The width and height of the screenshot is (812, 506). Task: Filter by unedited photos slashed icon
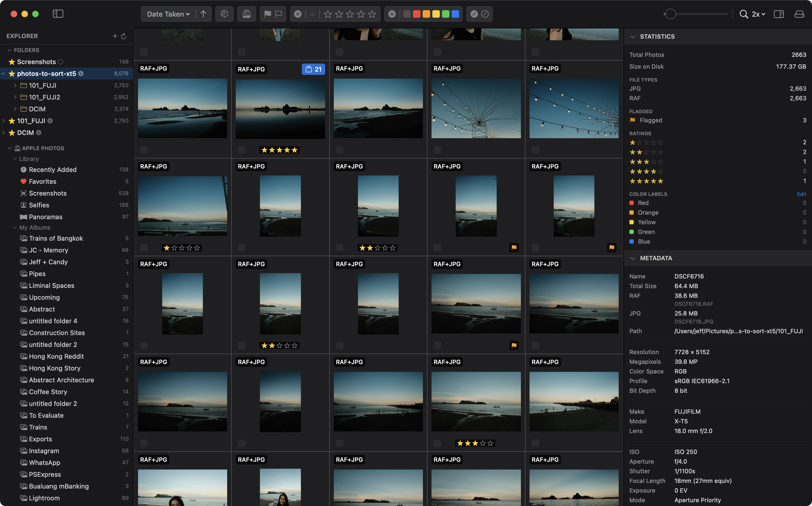pyautogui.click(x=485, y=14)
